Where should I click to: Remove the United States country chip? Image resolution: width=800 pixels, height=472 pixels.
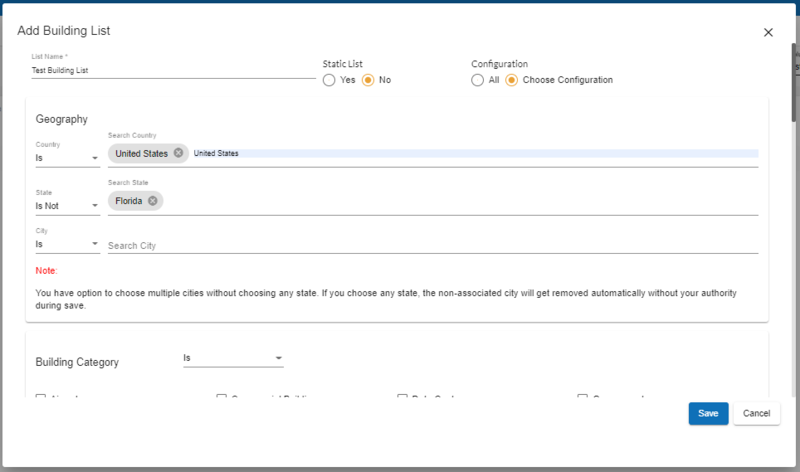click(178, 153)
